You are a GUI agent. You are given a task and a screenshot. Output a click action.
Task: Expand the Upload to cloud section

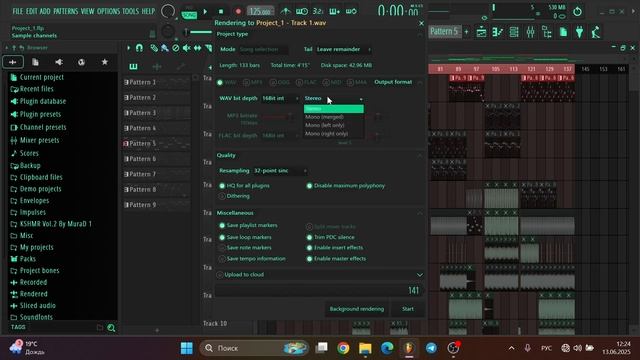pos(420,275)
